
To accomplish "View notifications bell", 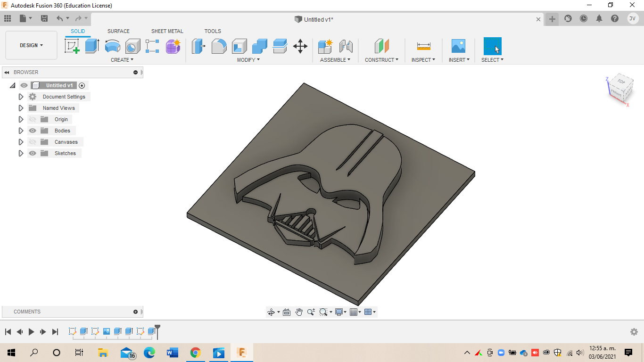I will click(599, 19).
